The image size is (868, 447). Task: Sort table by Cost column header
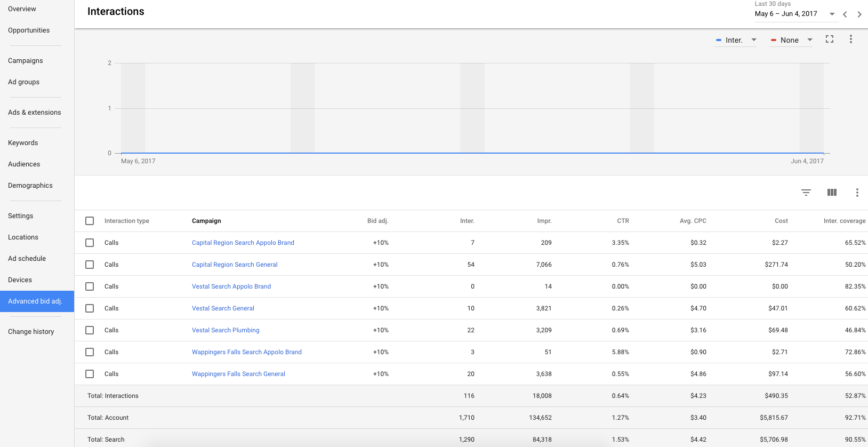(781, 221)
